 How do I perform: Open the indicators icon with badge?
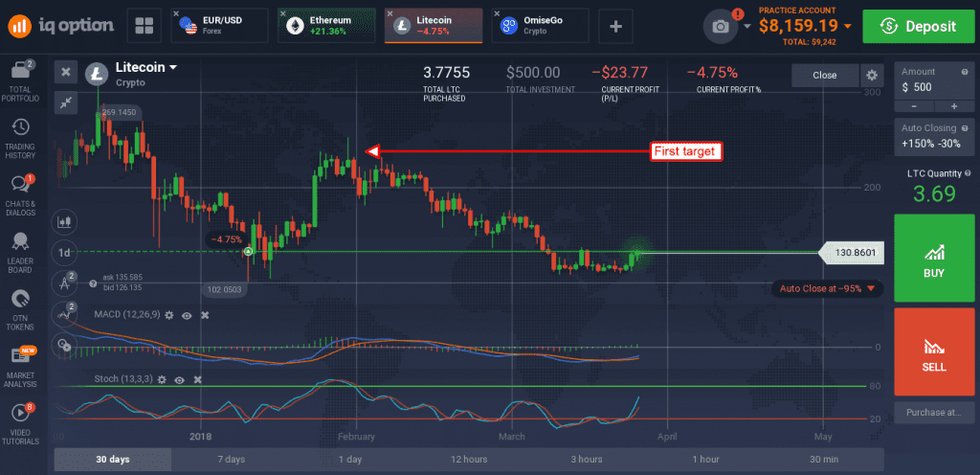[64, 312]
